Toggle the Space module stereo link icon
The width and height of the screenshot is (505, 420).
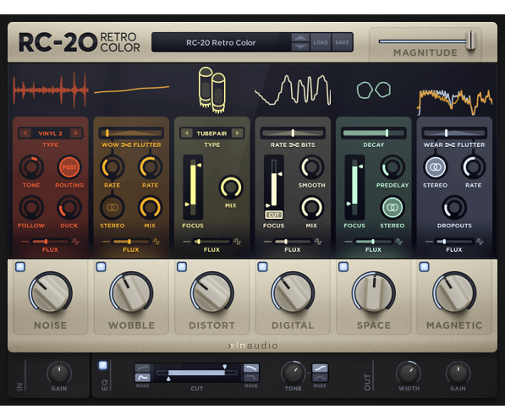click(x=392, y=208)
